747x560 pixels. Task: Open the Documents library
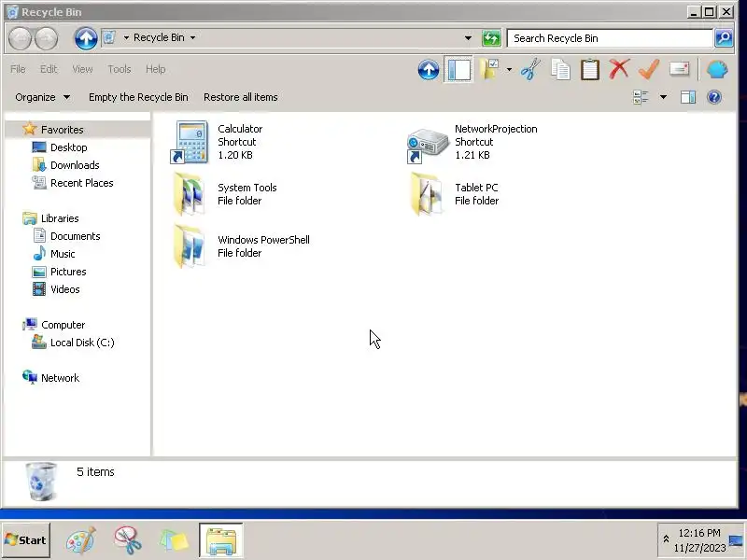pos(76,236)
